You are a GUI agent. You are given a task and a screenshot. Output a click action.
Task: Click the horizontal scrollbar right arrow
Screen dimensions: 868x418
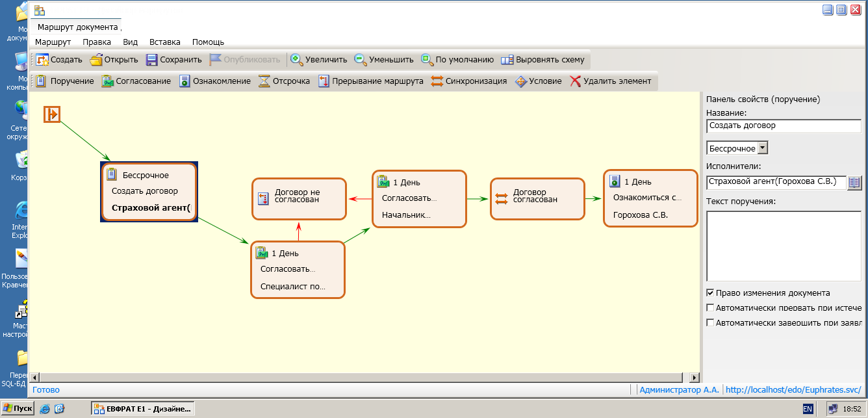tap(695, 377)
